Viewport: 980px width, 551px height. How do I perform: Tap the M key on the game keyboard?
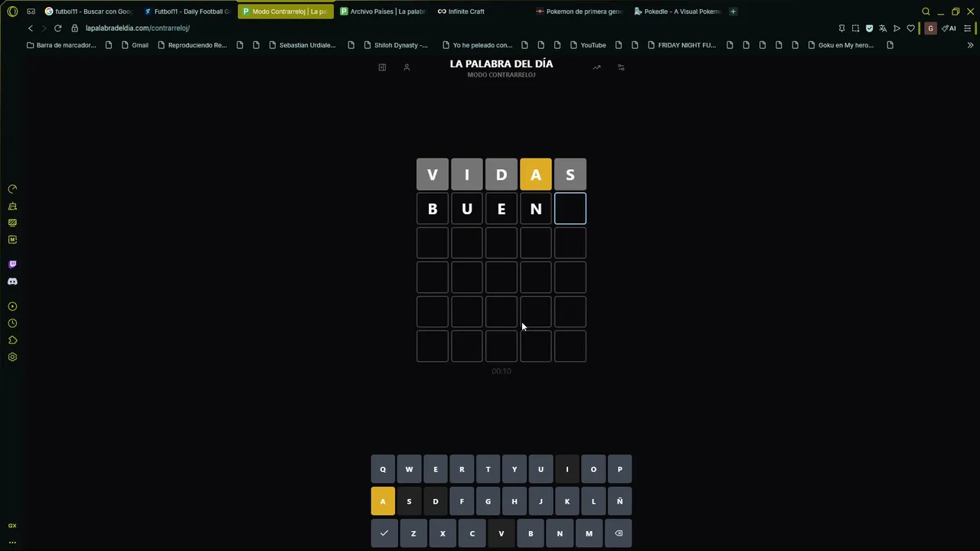coord(589,533)
